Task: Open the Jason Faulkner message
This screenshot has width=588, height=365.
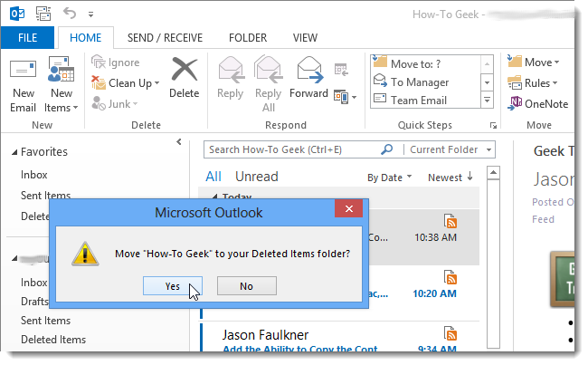Action: point(340,337)
